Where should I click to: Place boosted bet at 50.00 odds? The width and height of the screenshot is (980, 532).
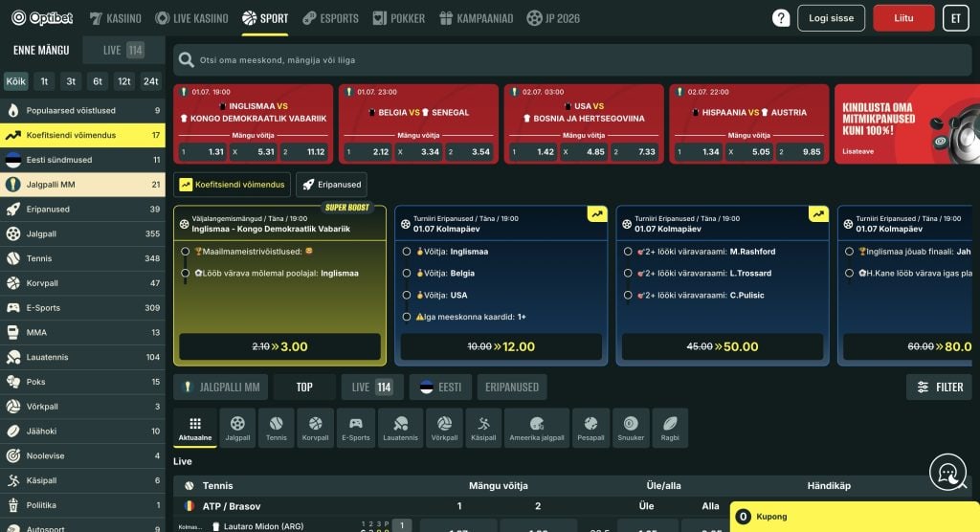(723, 346)
